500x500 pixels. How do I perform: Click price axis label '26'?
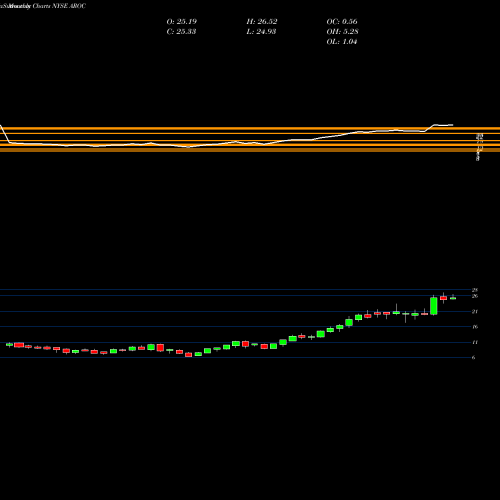tap(475, 296)
